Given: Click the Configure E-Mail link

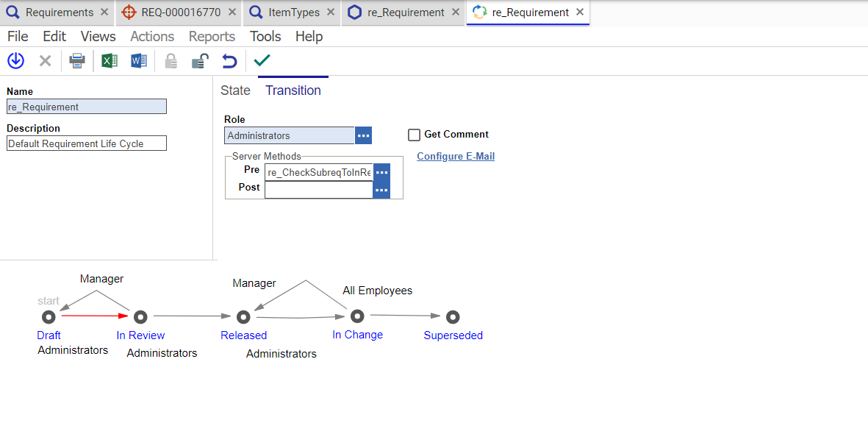Looking at the screenshot, I should (x=456, y=156).
